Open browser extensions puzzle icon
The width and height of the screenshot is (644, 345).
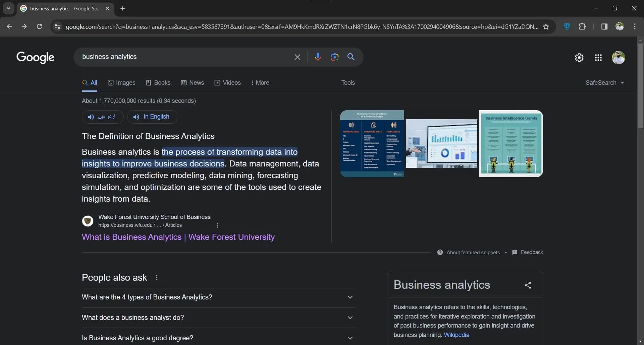582,26
